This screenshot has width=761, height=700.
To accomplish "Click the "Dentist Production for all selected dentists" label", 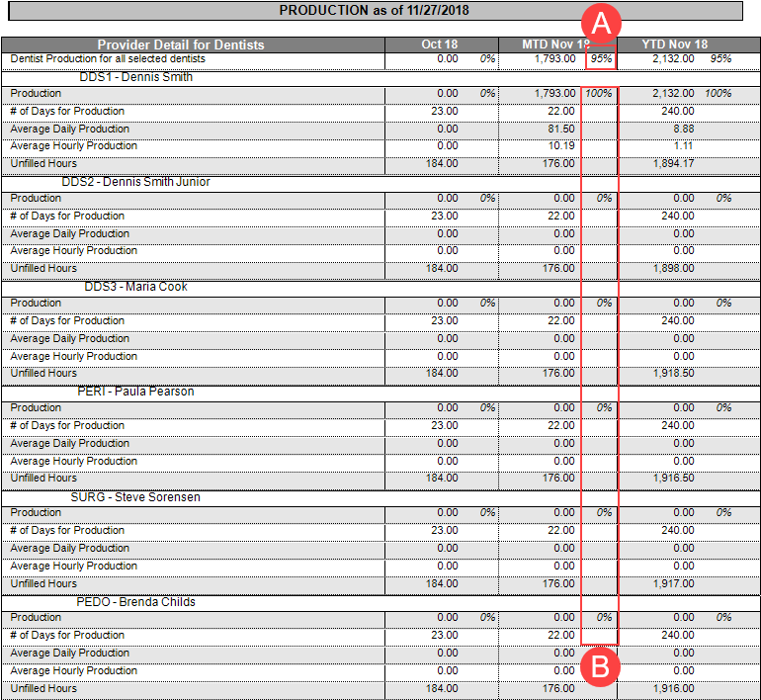I will click(x=108, y=59).
